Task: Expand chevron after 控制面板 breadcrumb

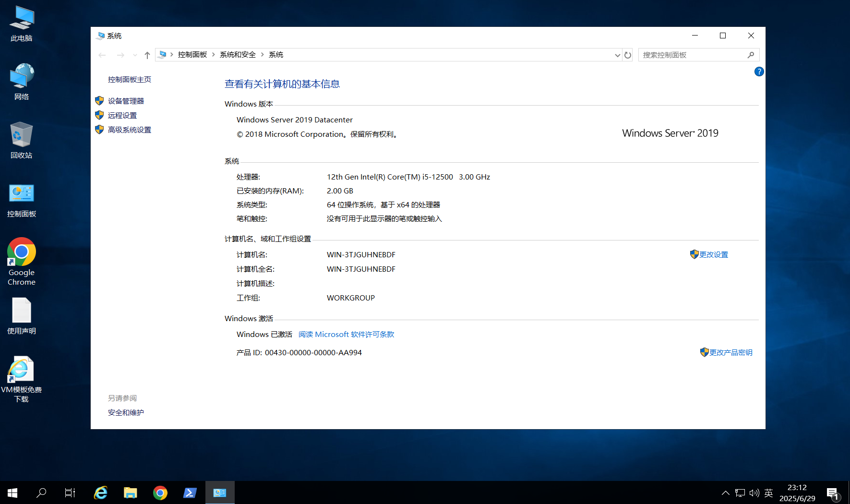Action: coord(214,55)
